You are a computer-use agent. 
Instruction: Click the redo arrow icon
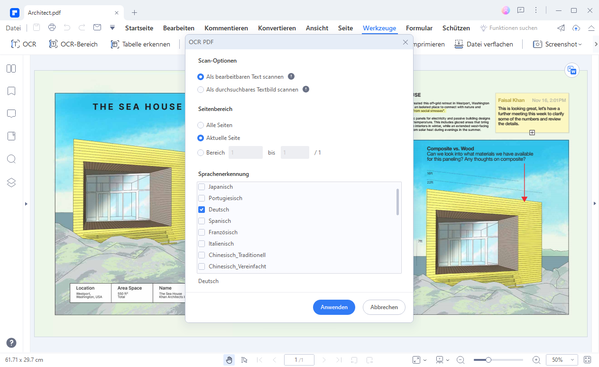coord(82,27)
